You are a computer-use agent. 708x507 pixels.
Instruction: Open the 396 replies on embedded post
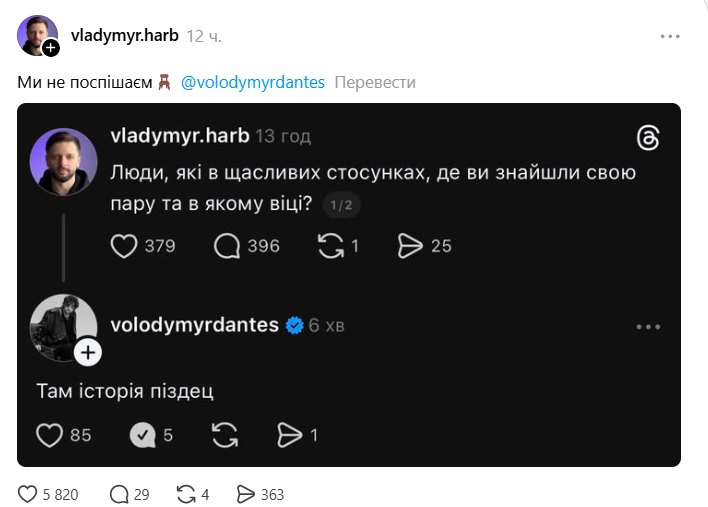229,245
